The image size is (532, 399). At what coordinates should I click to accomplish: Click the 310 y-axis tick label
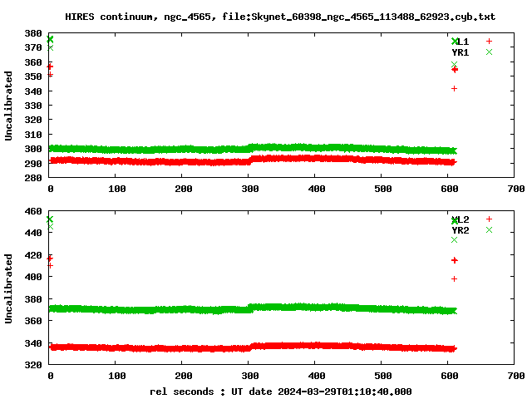pos(33,135)
